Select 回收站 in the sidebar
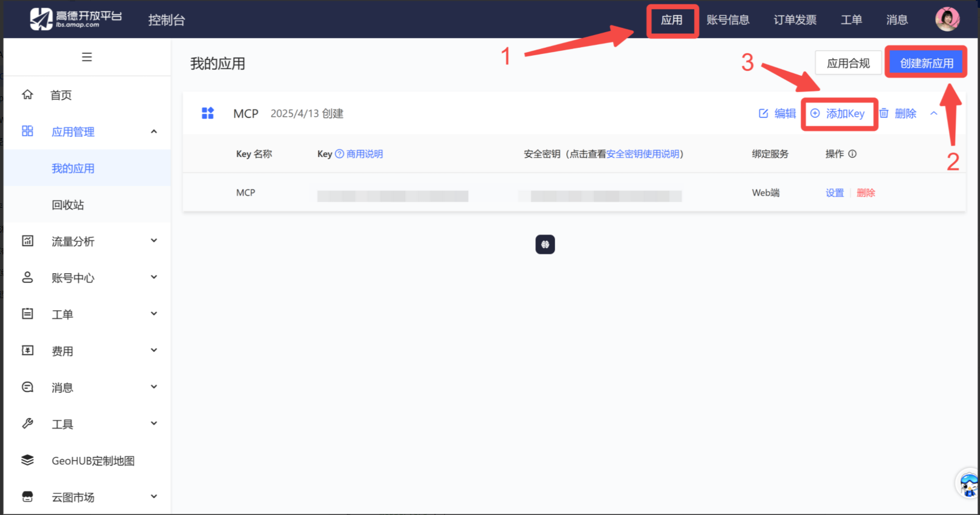 point(68,205)
